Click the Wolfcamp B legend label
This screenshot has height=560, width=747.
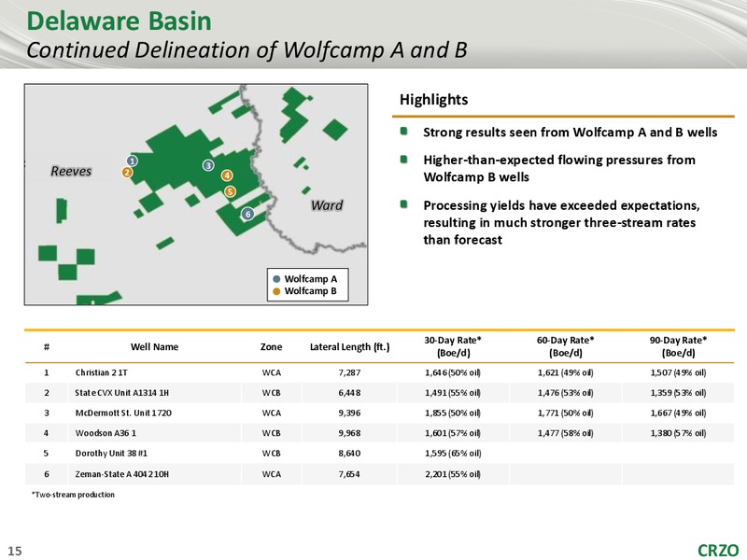(x=311, y=291)
